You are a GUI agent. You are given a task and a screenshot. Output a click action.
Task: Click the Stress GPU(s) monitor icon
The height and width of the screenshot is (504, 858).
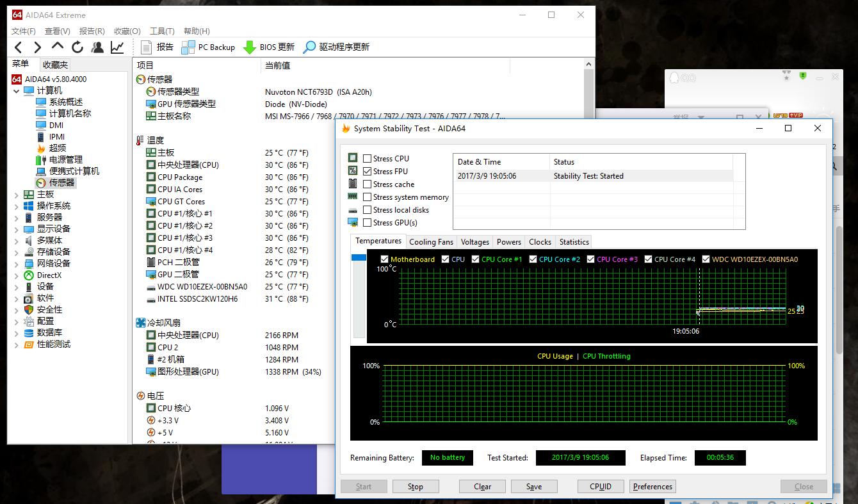[353, 222]
